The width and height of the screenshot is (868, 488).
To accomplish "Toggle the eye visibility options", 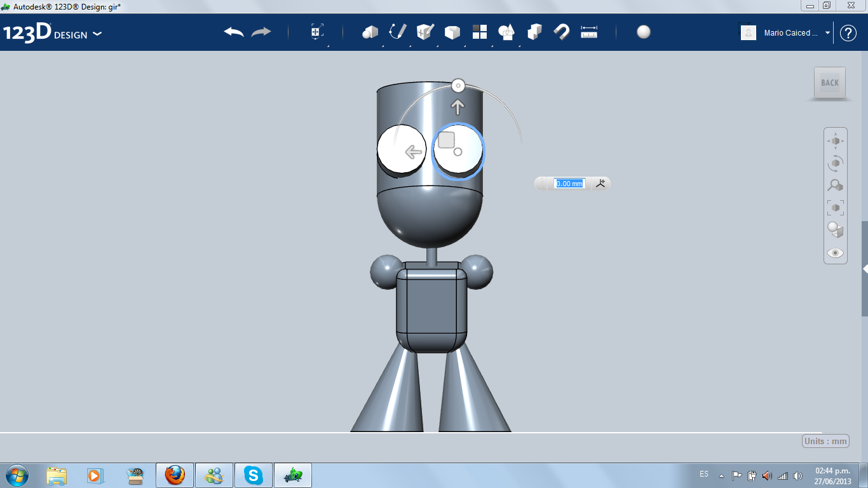I will (x=836, y=253).
